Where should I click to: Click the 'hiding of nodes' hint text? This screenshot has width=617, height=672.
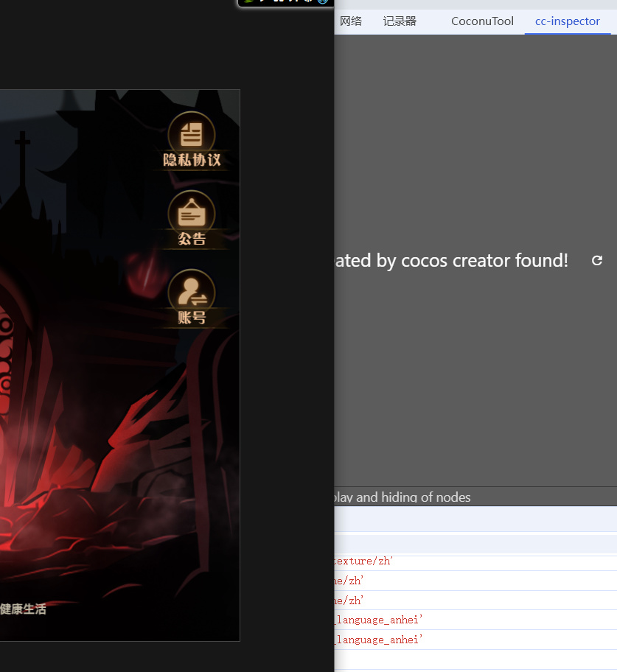(x=426, y=497)
